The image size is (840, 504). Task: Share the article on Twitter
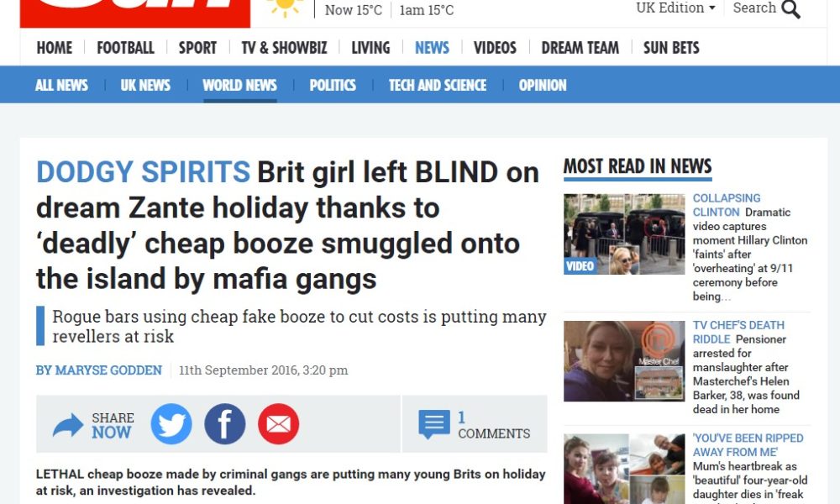tap(171, 423)
